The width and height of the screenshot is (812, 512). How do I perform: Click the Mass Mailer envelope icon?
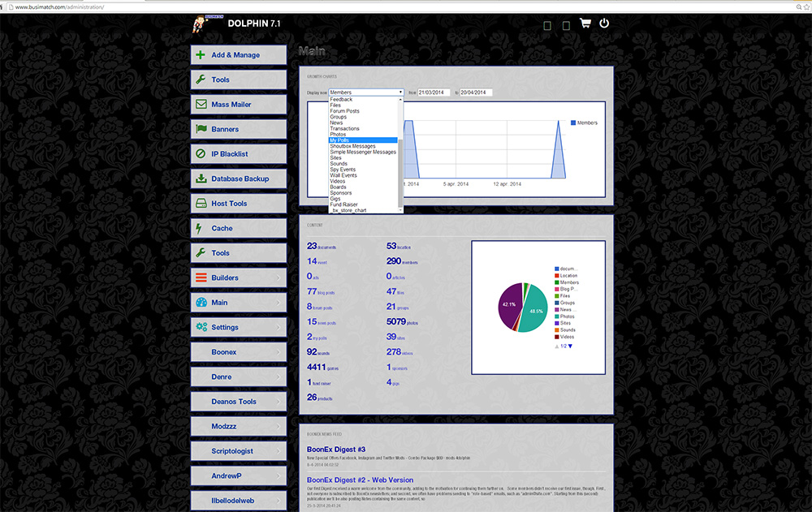(x=201, y=105)
